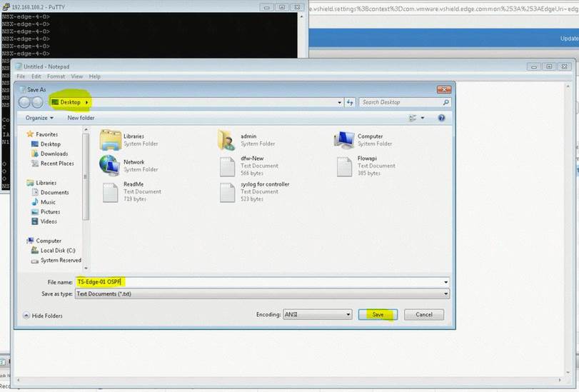
Task: Click the File name input field
Action: point(262,282)
